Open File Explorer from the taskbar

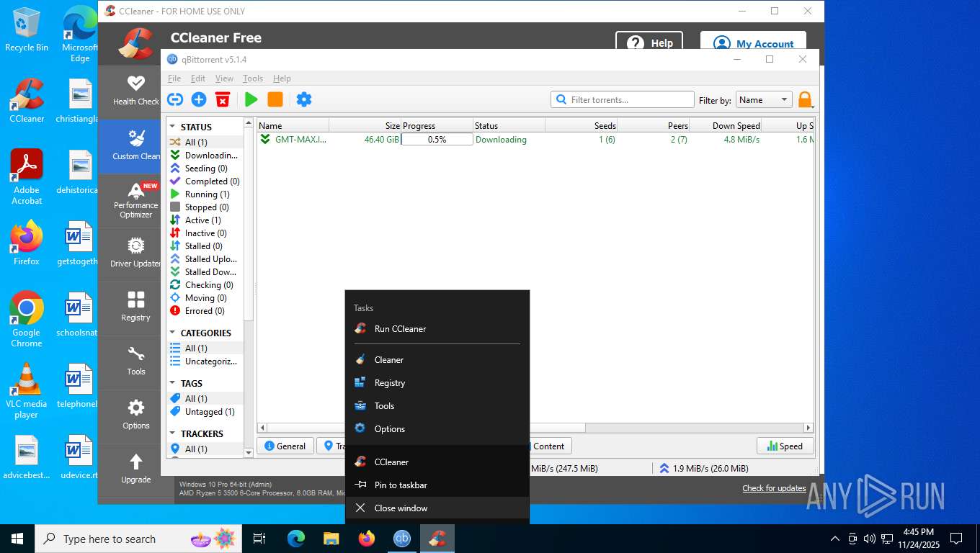331,539
